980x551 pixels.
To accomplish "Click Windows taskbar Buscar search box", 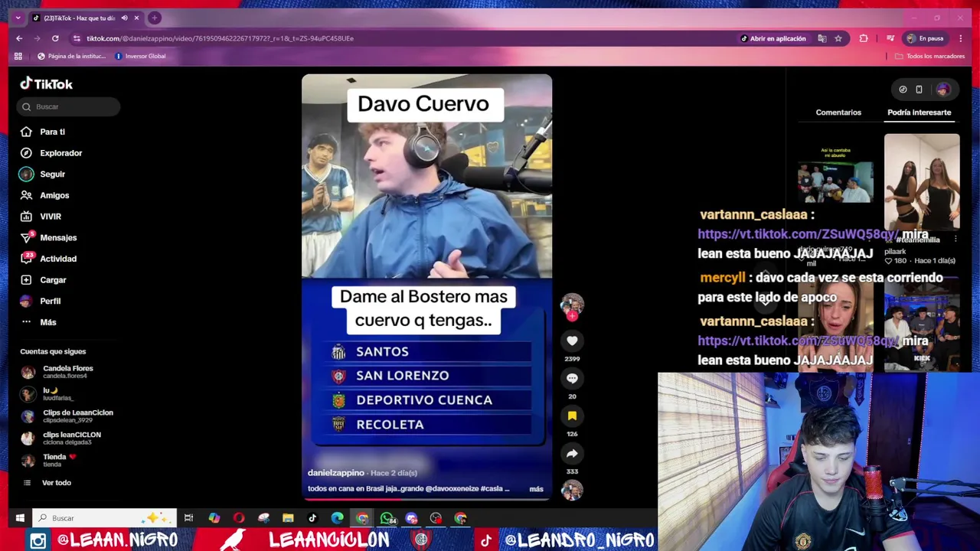I will (x=105, y=518).
